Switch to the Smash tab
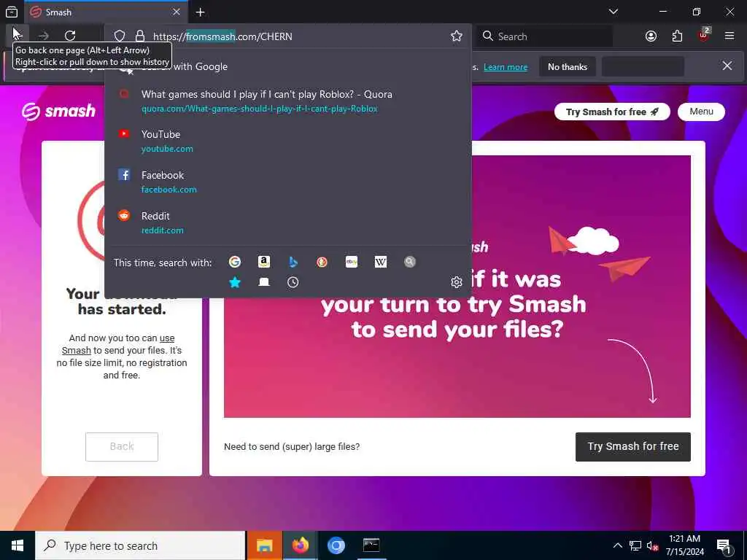The width and height of the screenshot is (747, 560). [x=105, y=12]
